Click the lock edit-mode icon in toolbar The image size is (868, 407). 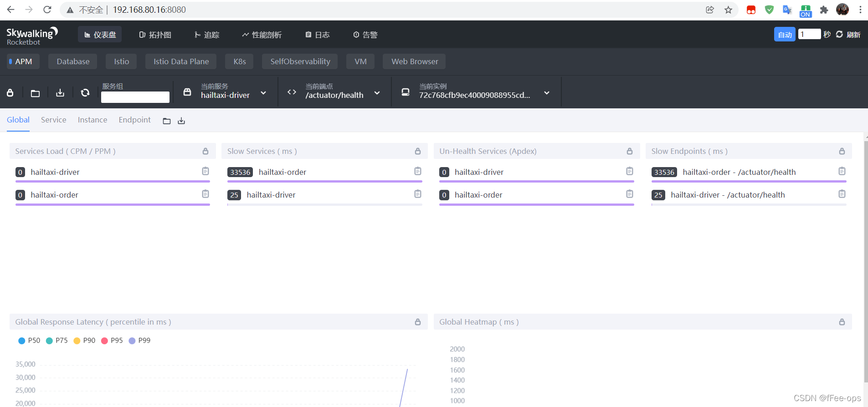point(10,93)
